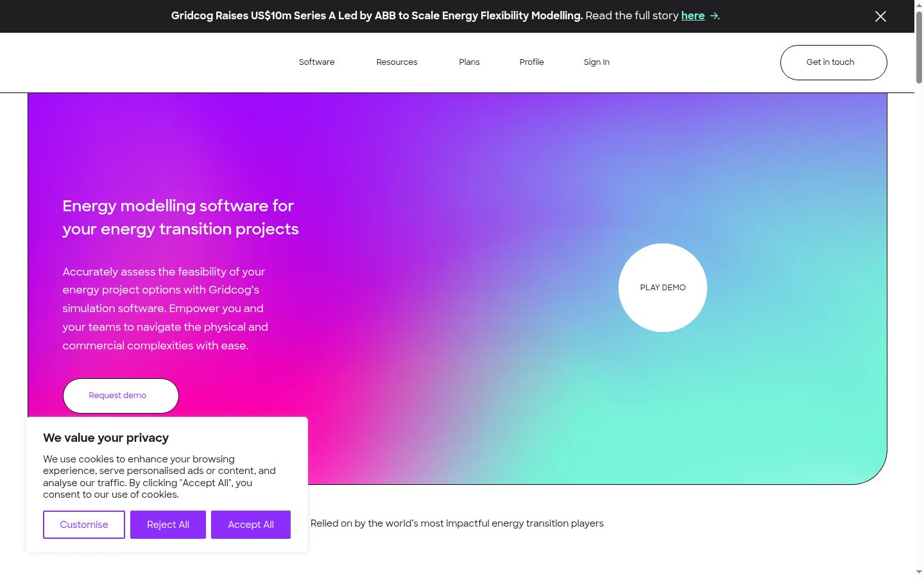Open the Software menu
924x578 pixels.
(316, 62)
